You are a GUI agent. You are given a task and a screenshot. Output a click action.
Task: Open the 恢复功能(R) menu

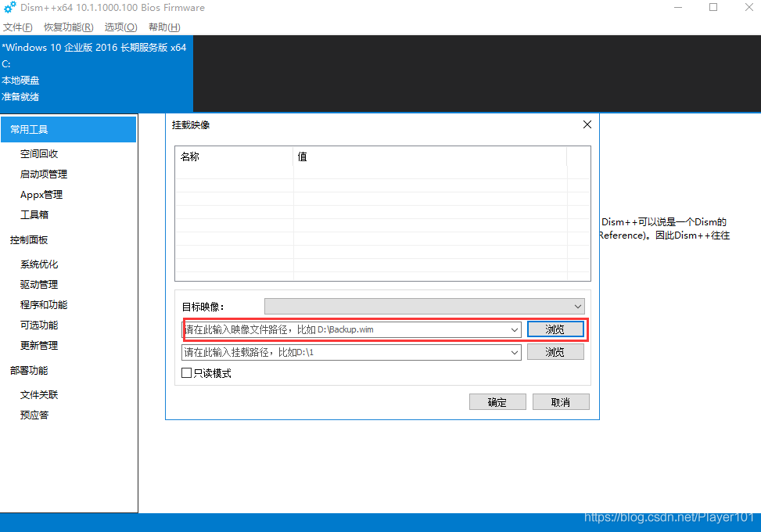[69, 27]
